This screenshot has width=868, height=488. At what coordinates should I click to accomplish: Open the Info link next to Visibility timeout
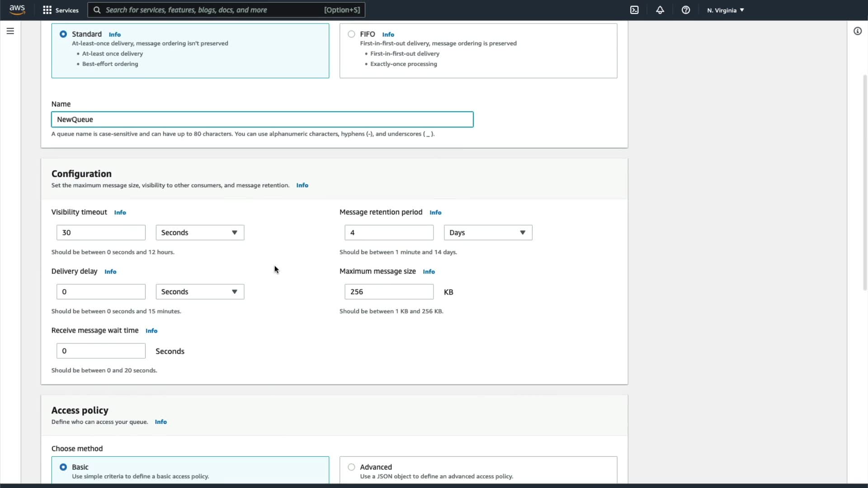[120, 212]
